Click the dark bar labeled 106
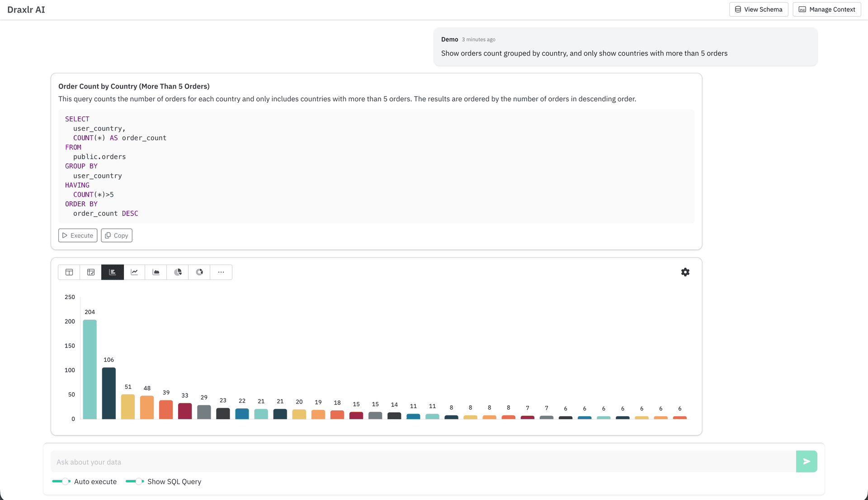The height and width of the screenshot is (500, 868). pyautogui.click(x=109, y=393)
